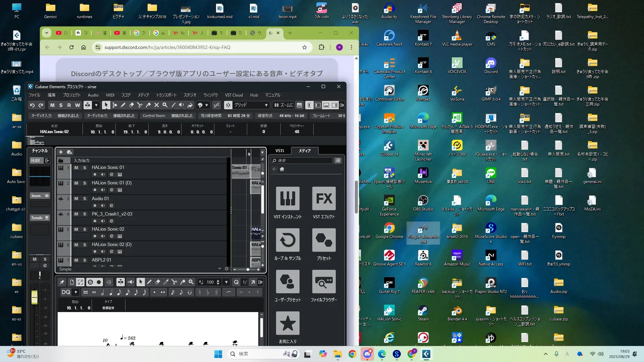Select the Scissors split tool in main toolbar

140,105
